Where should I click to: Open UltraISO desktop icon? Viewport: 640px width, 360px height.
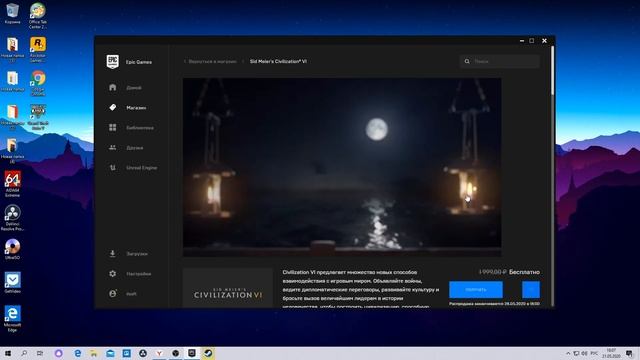tap(12, 249)
